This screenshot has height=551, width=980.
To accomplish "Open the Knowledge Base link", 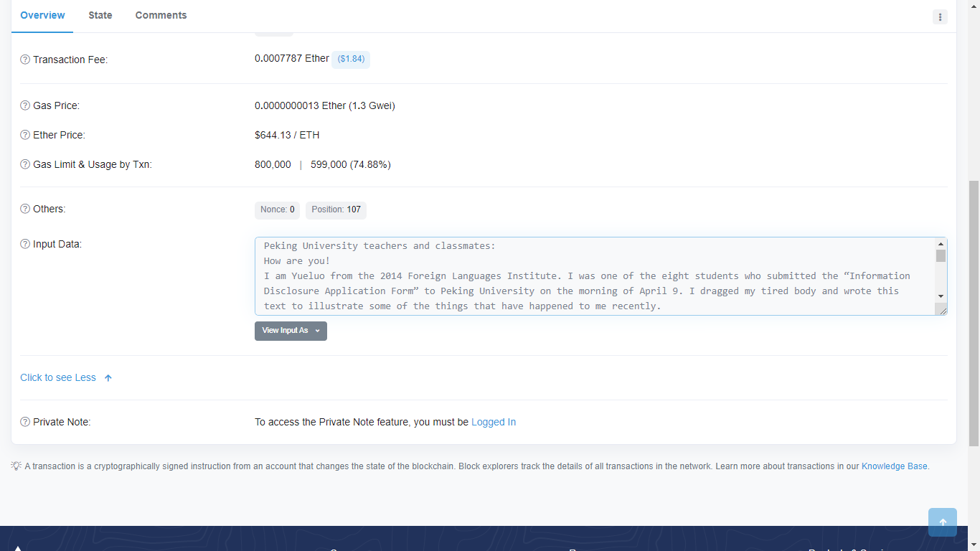I will tap(895, 466).
